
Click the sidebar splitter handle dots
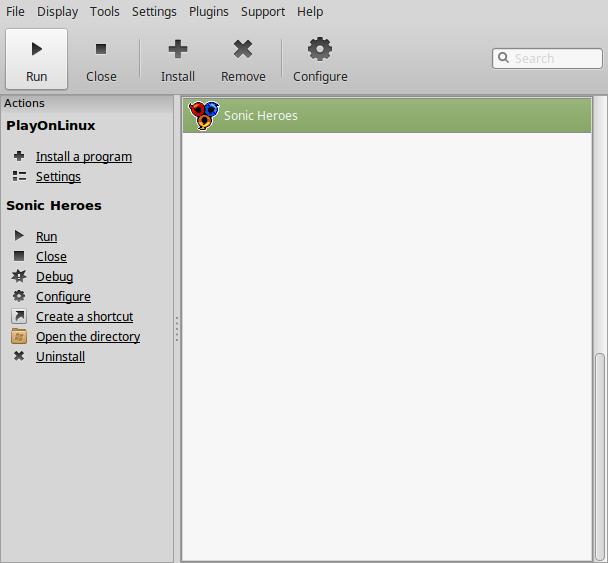click(x=177, y=329)
